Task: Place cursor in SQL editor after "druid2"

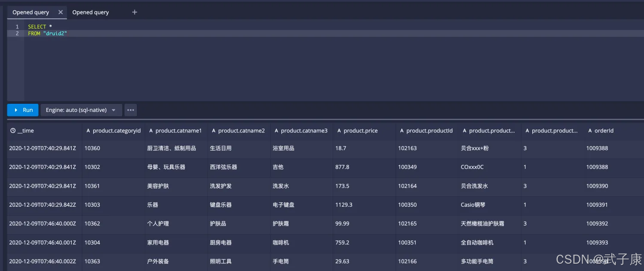Action: pyautogui.click(x=68, y=33)
